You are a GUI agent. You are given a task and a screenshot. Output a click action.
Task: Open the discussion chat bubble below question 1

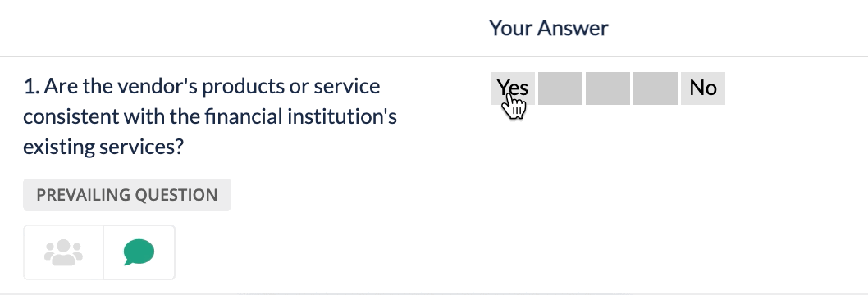(x=139, y=252)
